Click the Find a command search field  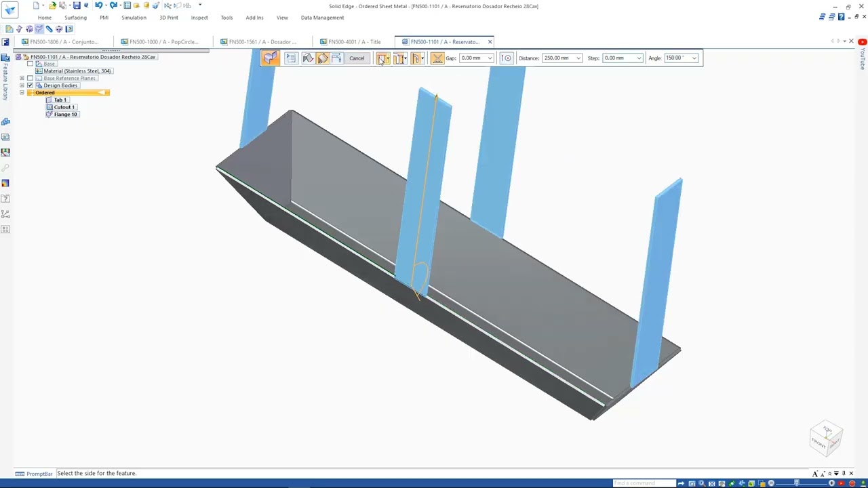[644, 483]
